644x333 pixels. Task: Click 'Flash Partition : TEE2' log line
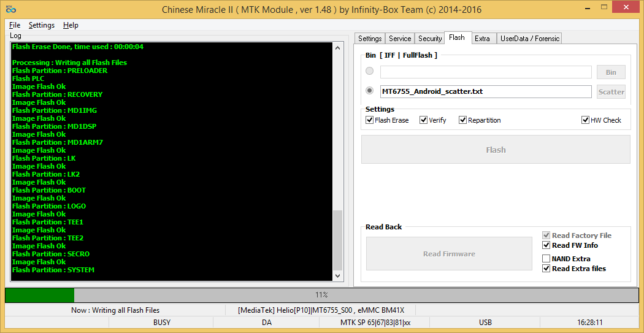(x=48, y=238)
